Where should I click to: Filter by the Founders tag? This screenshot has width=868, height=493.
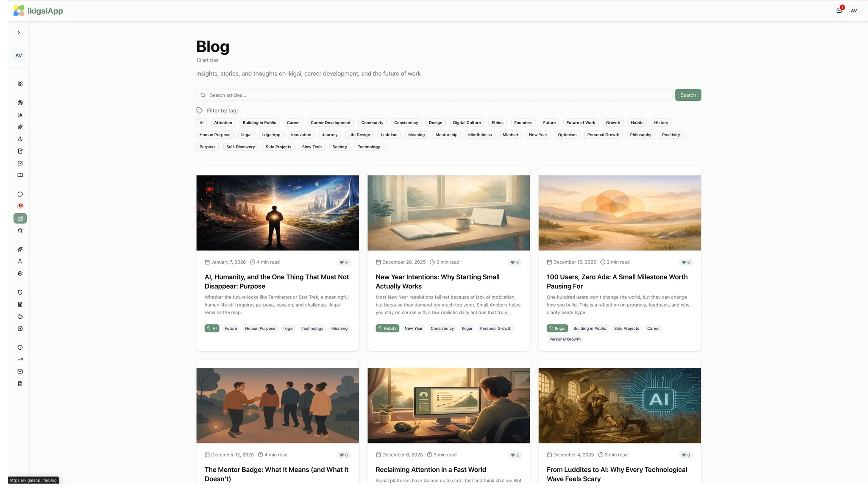click(x=523, y=123)
